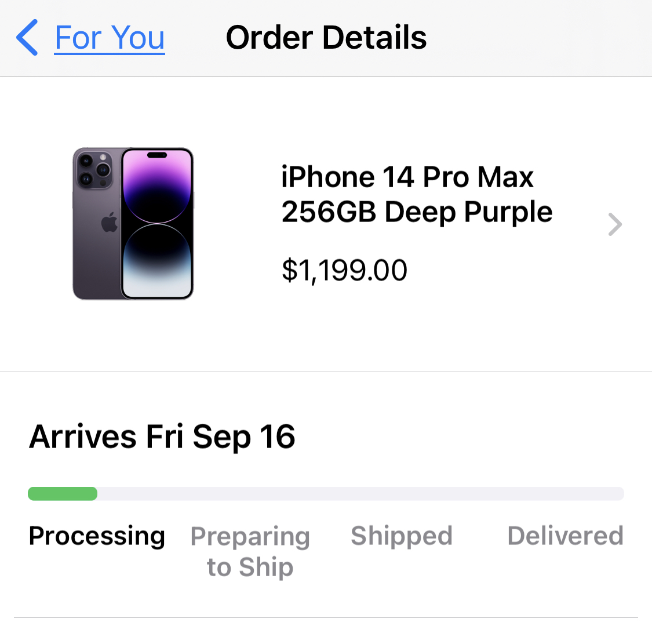Tap the 256GB Deep Purple description line

tap(417, 212)
